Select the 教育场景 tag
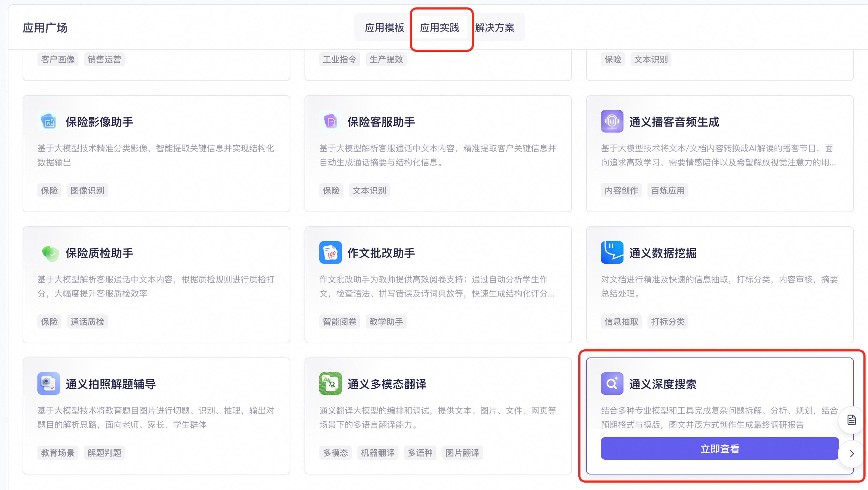868x490 pixels. pos(58,453)
